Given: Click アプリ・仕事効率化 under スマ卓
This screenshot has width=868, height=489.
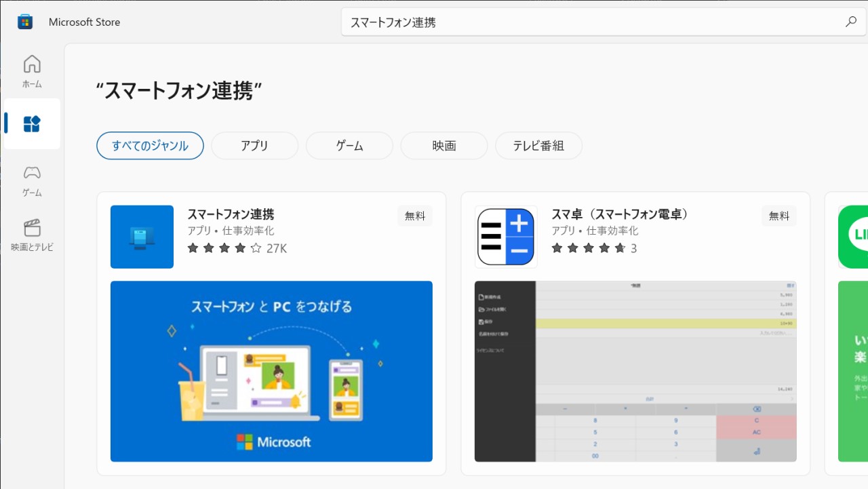Looking at the screenshot, I should click(x=595, y=231).
